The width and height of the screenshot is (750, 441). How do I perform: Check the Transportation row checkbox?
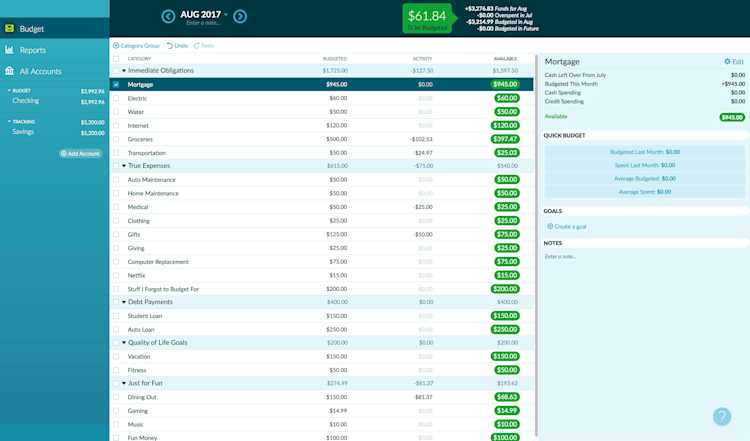pos(116,153)
